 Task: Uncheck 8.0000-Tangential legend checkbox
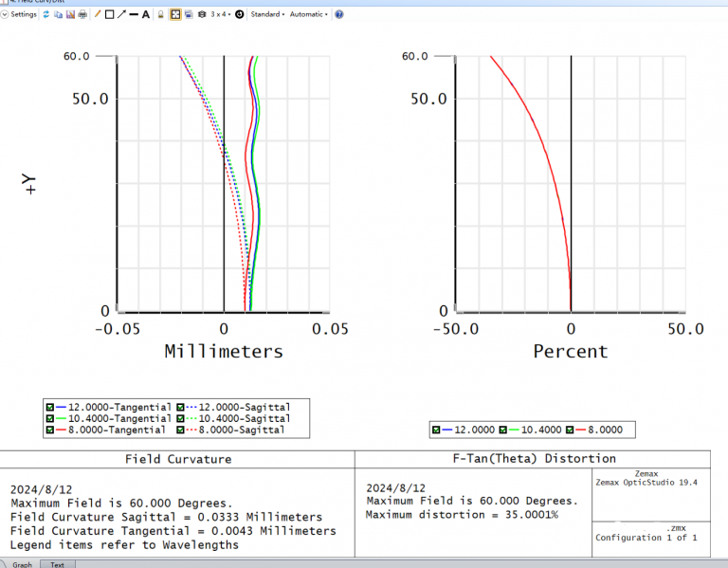click(50, 431)
